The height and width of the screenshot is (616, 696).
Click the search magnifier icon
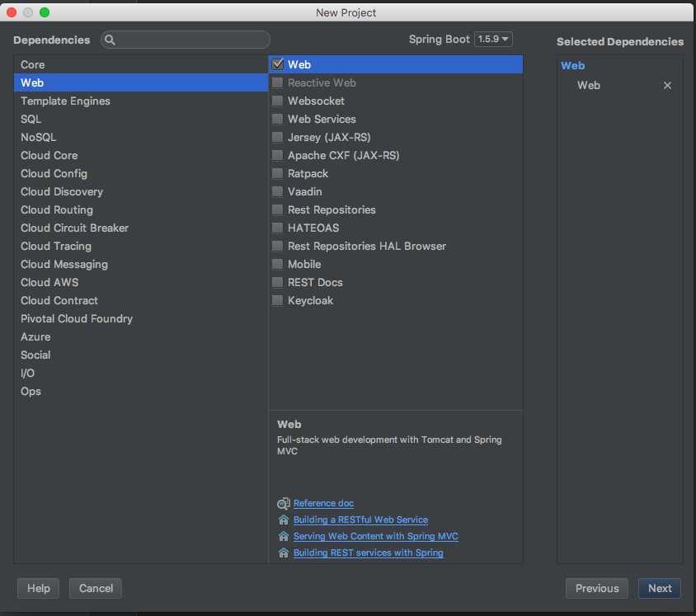(x=110, y=40)
